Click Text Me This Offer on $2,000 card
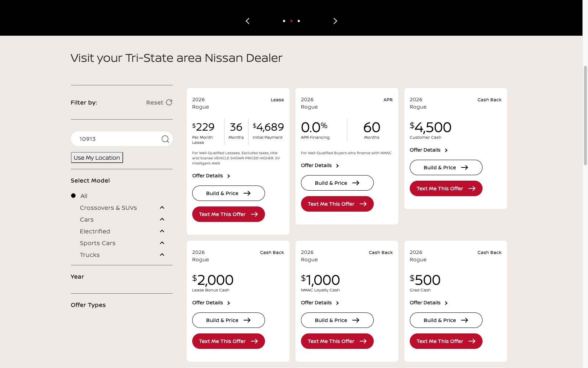 pos(228,341)
